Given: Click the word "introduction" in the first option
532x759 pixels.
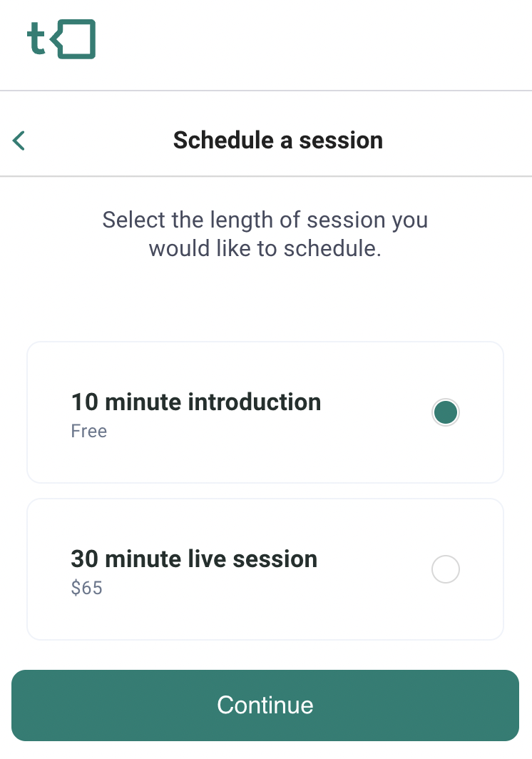Looking at the screenshot, I should pyautogui.click(x=255, y=402).
